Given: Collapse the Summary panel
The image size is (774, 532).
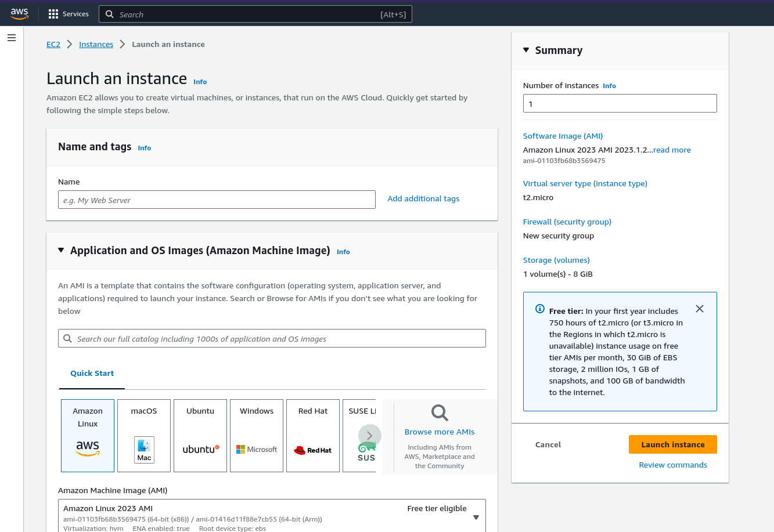Looking at the screenshot, I should coord(525,50).
